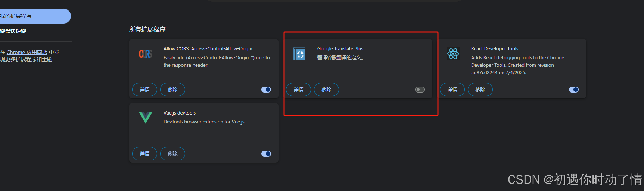Enable the Google Translate Plus toggle

pos(420,90)
